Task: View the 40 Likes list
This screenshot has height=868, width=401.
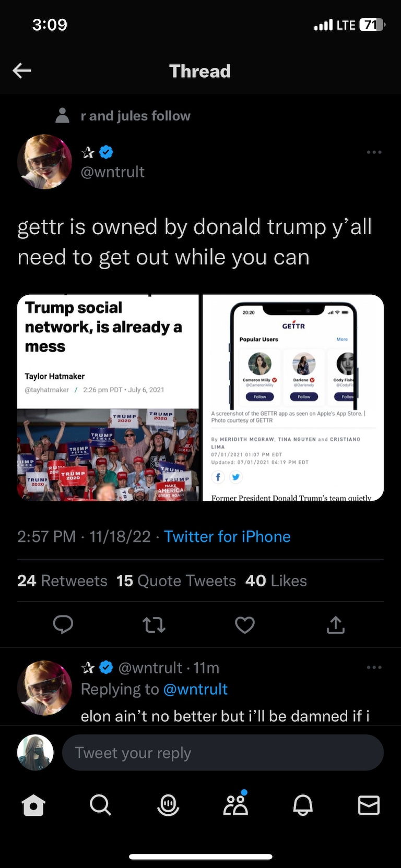Action: click(276, 581)
